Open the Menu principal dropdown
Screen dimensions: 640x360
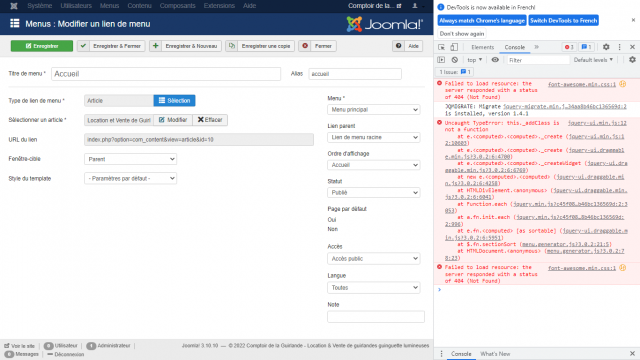coord(373,110)
